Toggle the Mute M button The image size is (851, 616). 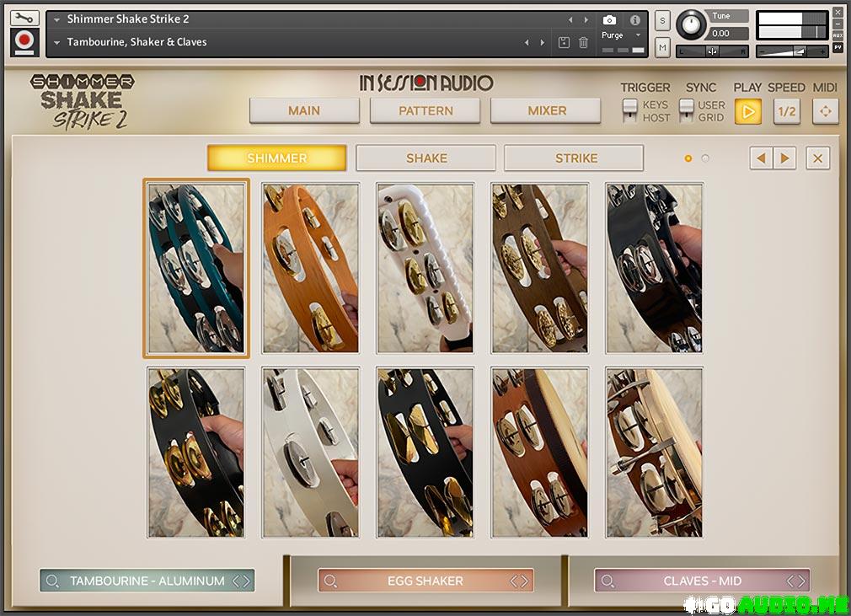point(662,48)
